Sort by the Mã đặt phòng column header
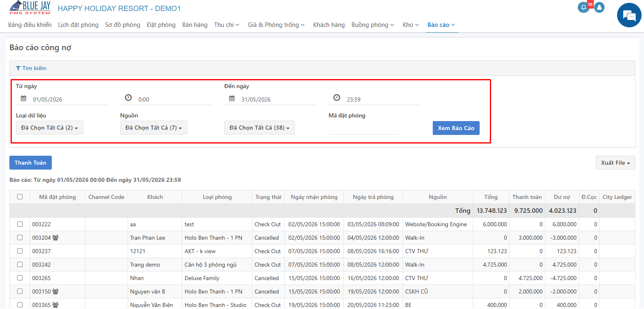 click(58, 197)
